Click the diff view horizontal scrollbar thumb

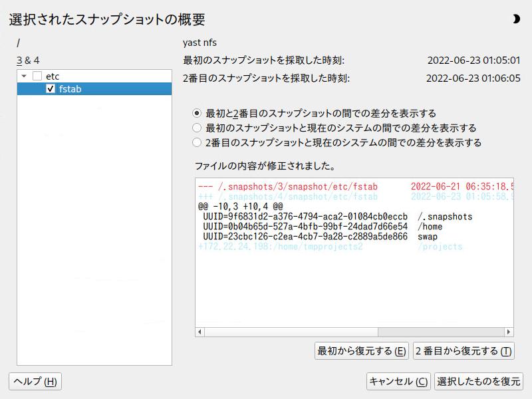click(290, 332)
